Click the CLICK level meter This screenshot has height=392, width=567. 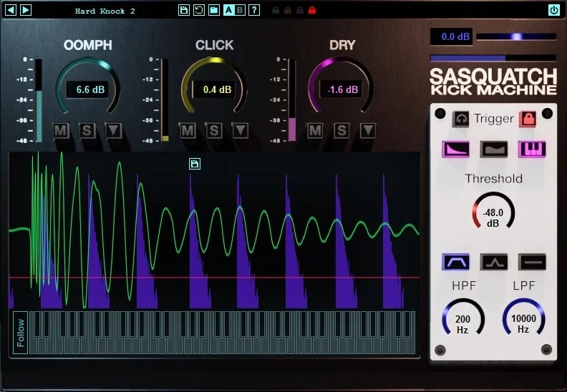pyautogui.click(x=165, y=100)
